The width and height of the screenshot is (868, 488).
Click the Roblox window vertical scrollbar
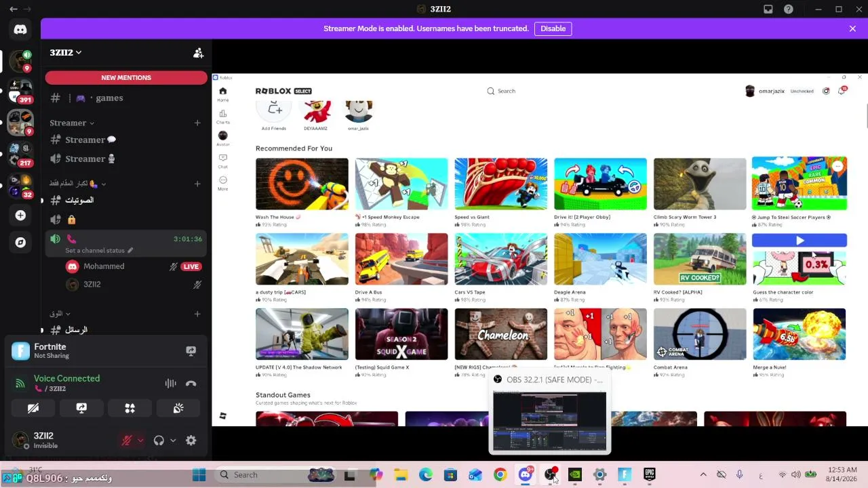pos(867,115)
